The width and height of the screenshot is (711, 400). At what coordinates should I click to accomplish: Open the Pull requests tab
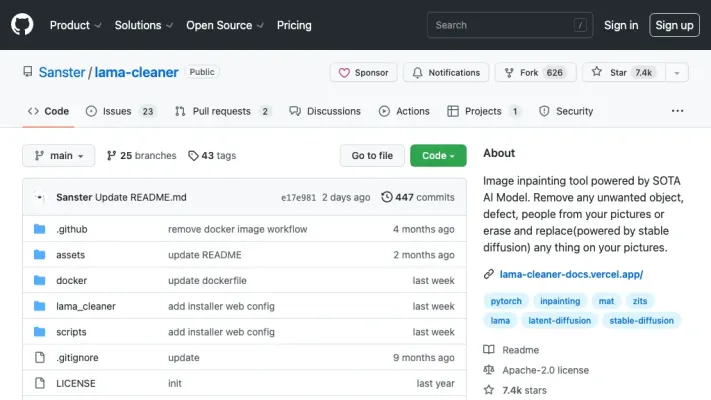(x=222, y=111)
